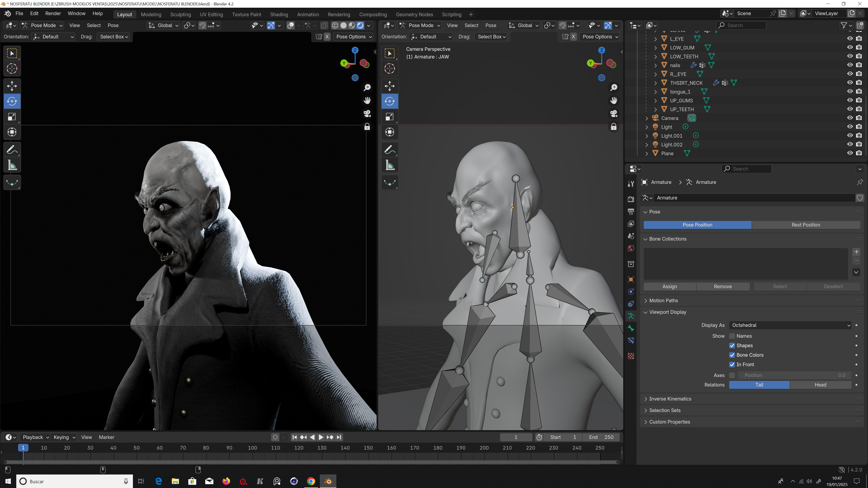This screenshot has height=488, width=868.
Task: Open File Explorer from the taskbar
Action: (175, 481)
